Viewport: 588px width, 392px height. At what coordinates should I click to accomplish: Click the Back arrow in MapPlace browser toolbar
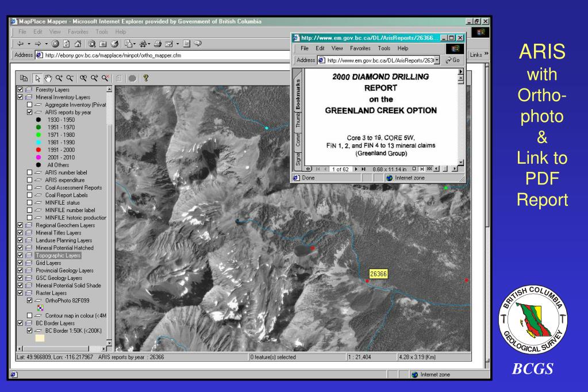point(20,44)
